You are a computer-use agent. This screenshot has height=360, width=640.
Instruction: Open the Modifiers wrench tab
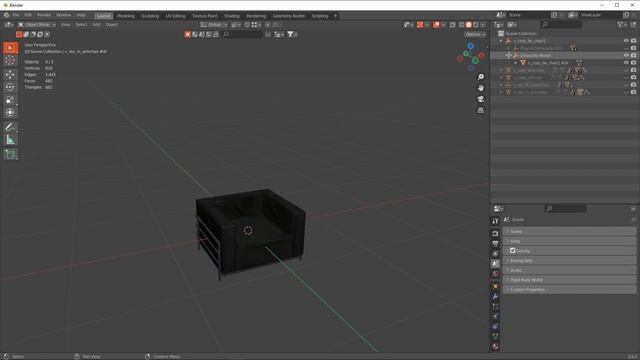click(x=495, y=297)
